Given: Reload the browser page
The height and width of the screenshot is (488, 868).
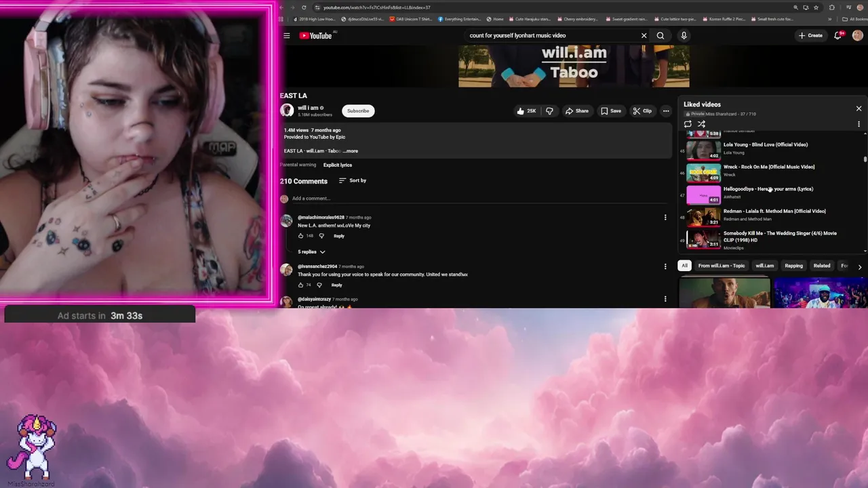Looking at the screenshot, I should click(x=304, y=7).
